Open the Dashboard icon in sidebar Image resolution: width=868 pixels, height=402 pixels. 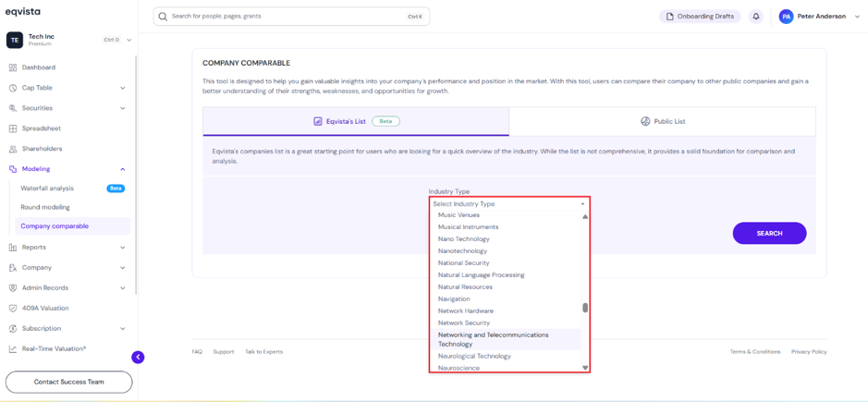(x=13, y=67)
